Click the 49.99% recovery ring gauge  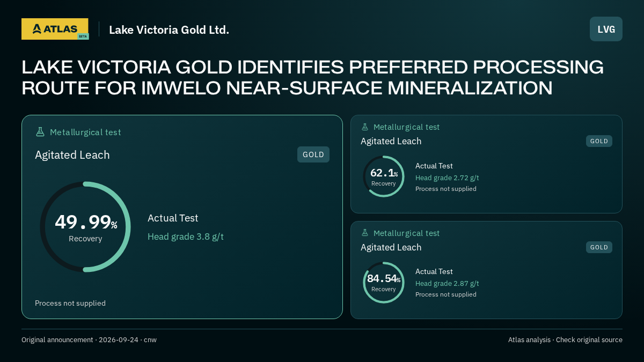pyautogui.click(x=85, y=227)
